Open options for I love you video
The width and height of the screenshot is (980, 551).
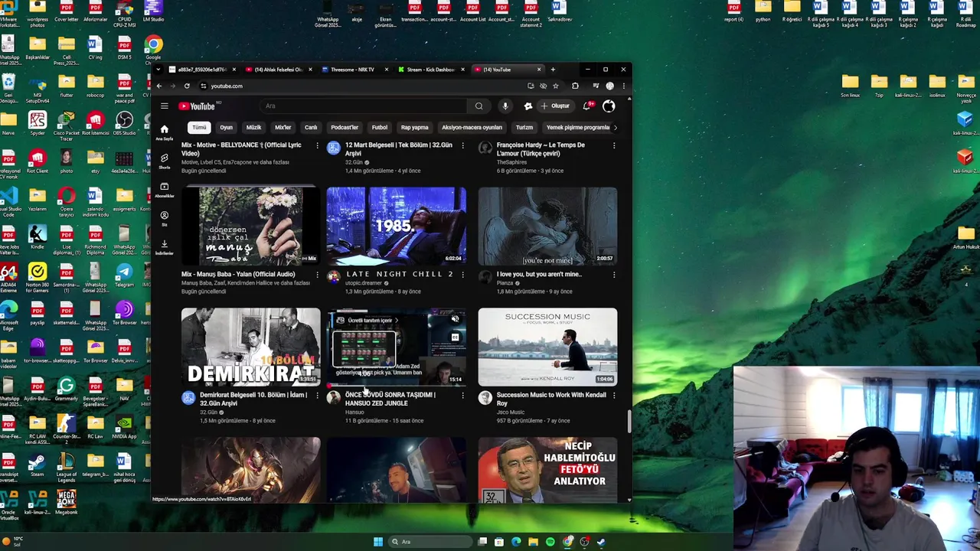[x=614, y=274]
